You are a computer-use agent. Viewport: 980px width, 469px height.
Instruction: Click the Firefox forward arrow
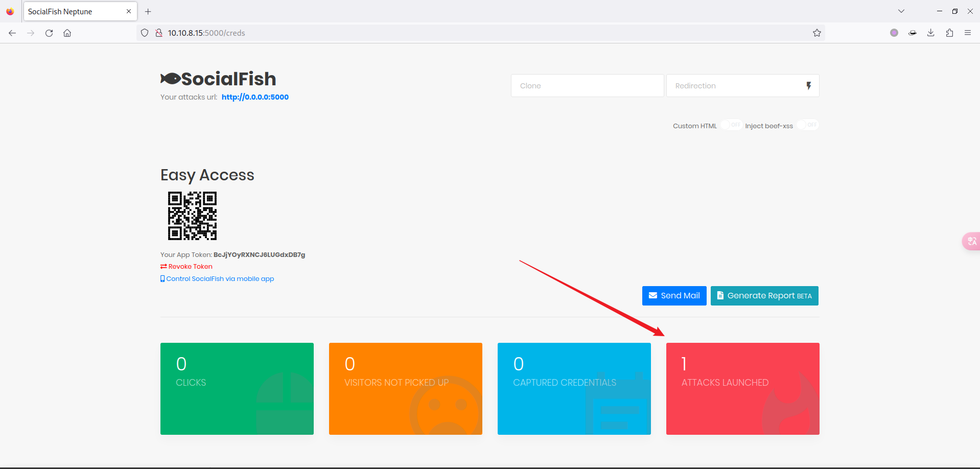(x=31, y=33)
